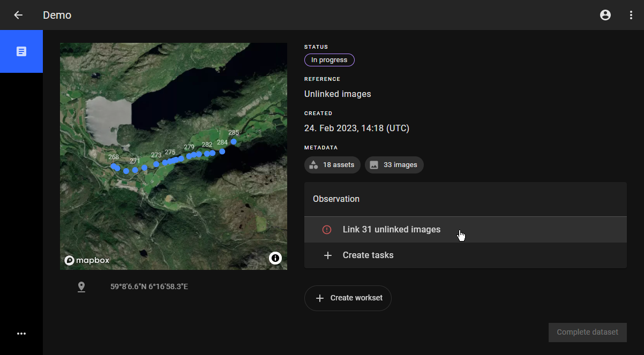Click the back arrow icon
Viewport: 644px width, 355px height.
18,15
